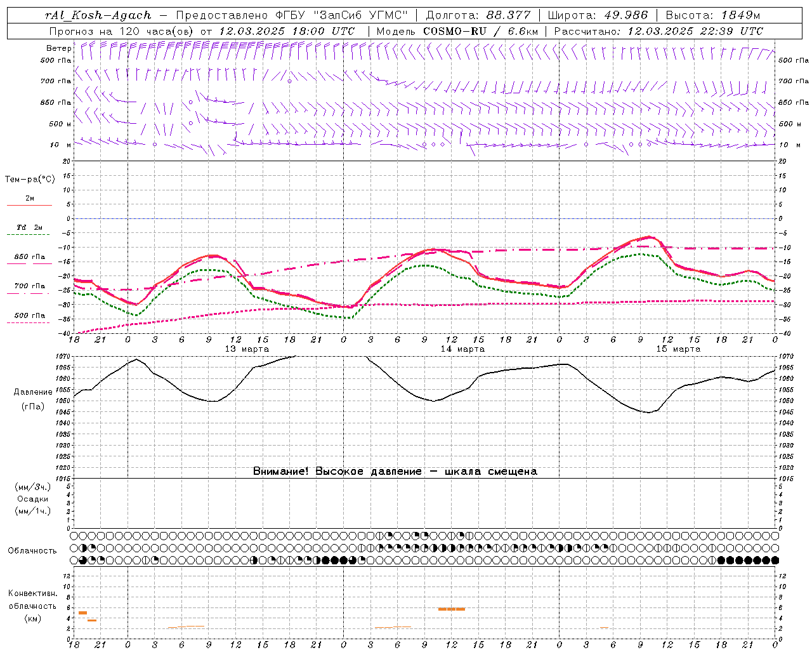Click the calculated time 12.03.2025 22:39 UTC

click(x=695, y=31)
